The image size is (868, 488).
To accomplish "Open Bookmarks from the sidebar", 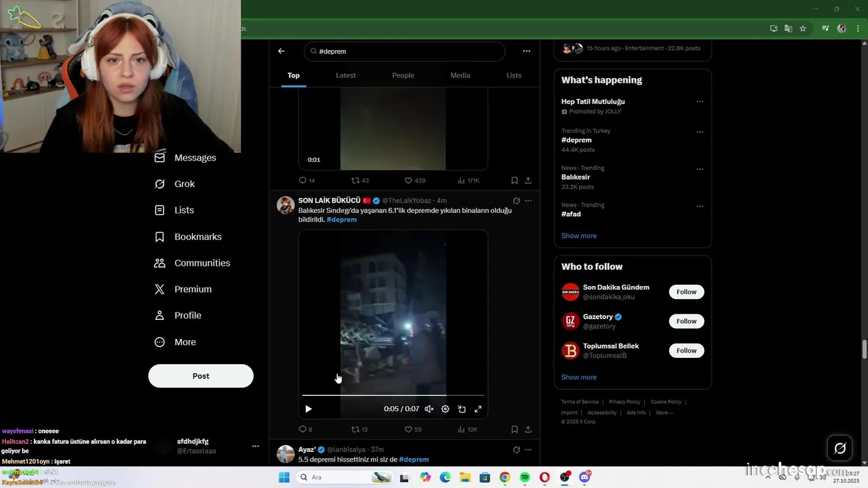I will pos(188,237).
